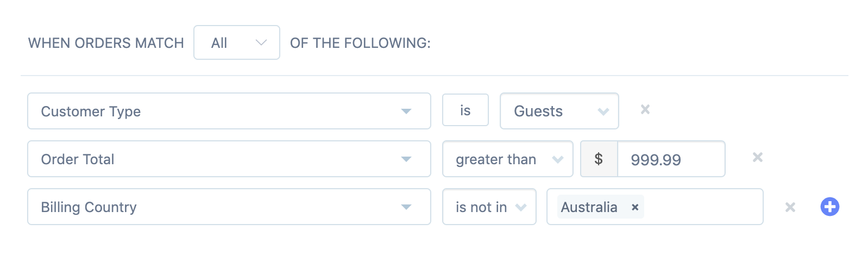Remove the Australia country tag
Image resolution: width=868 pixels, height=261 pixels.
[634, 207]
